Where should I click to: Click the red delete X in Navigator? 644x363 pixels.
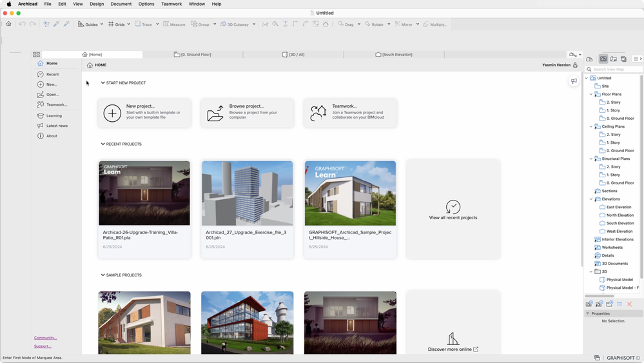(x=629, y=304)
